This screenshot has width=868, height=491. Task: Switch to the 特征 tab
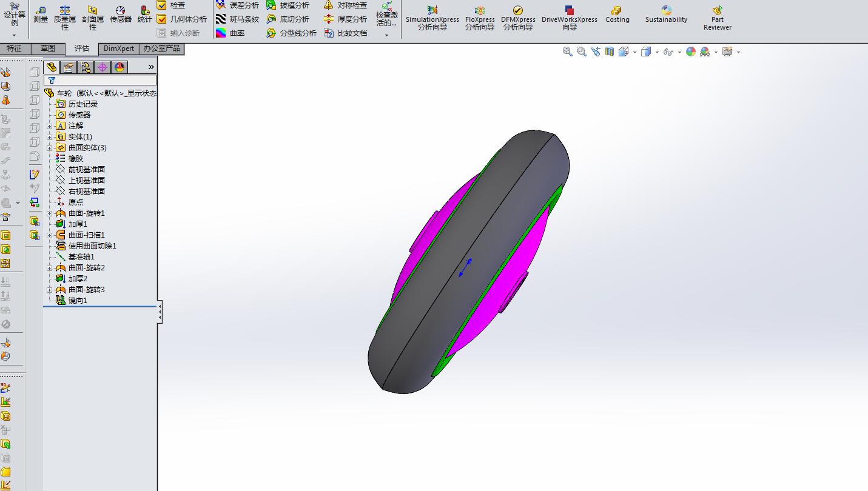pos(15,48)
